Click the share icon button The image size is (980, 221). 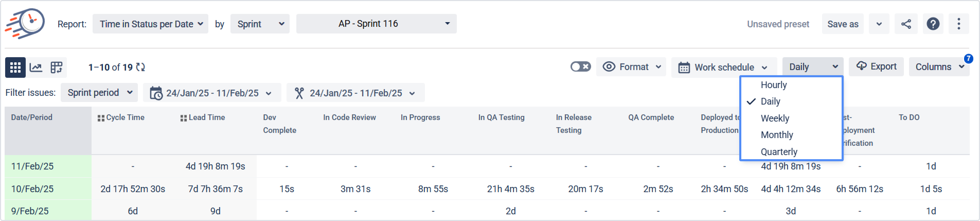[906, 24]
